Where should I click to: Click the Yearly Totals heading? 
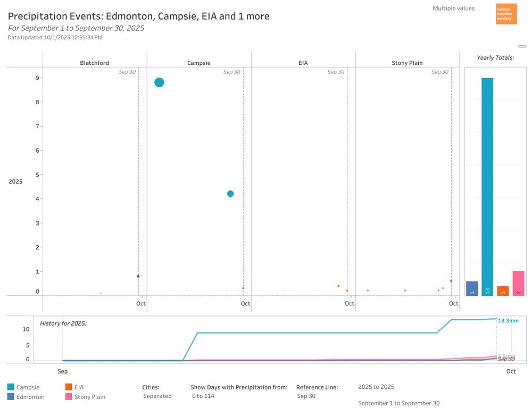click(x=495, y=57)
